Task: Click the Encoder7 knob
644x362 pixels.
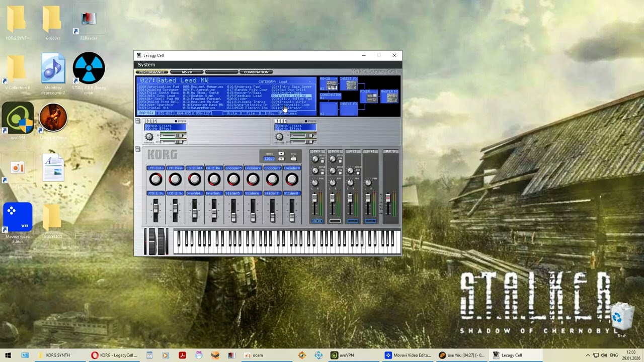Action: [272, 179]
